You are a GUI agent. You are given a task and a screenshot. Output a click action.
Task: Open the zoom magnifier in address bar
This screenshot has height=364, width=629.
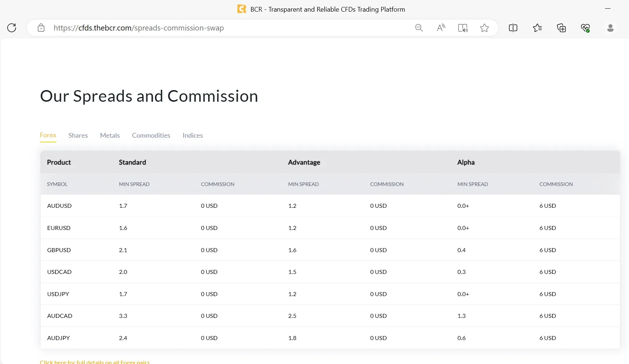pyautogui.click(x=419, y=28)
